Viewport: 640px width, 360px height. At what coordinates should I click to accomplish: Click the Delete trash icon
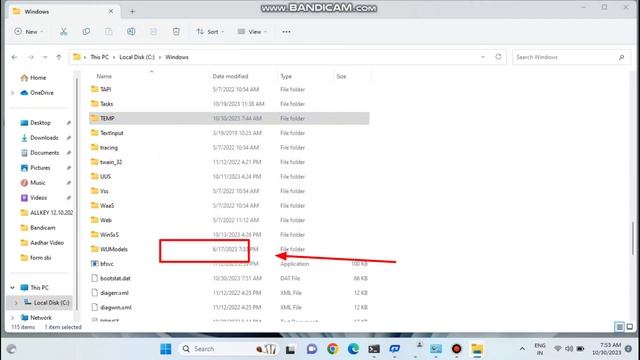click(176, 31)
